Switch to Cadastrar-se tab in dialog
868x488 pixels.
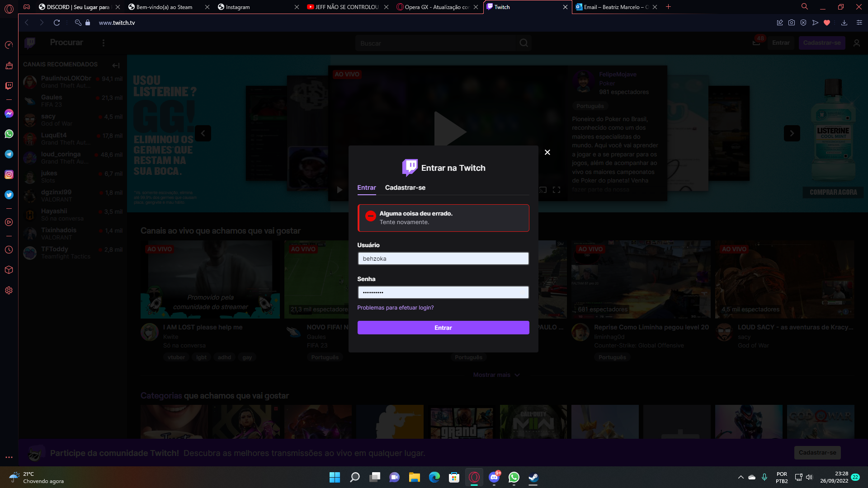(x=405, y=188)
